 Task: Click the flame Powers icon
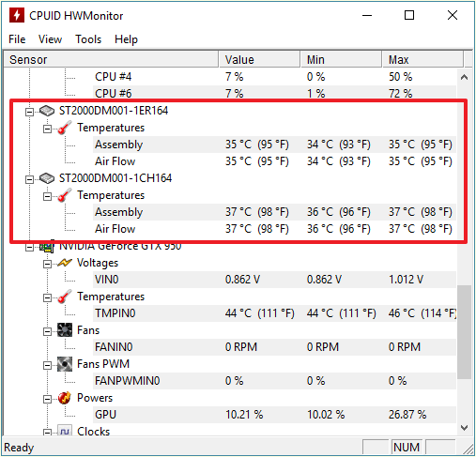[x=65, y=398]
